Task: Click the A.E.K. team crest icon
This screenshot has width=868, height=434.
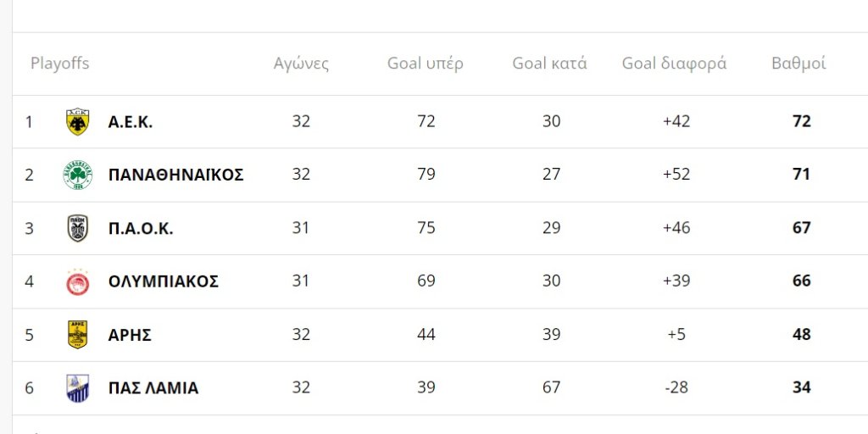Action: tap(77, 121)
